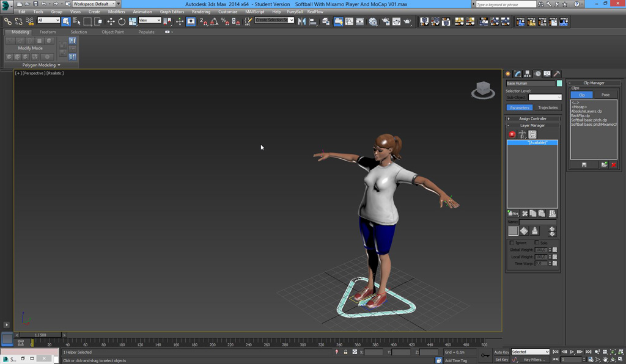Activate the Select Object tool
This screenshot has width=626, height=364.
[x=66, y=21]
